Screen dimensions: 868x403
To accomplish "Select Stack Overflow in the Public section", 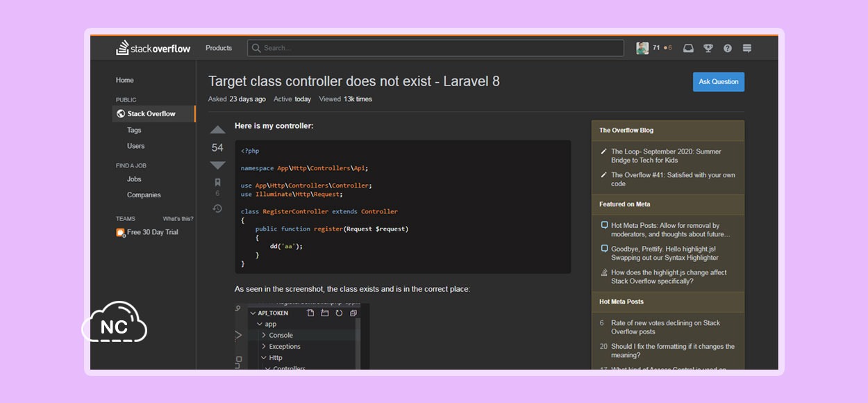I will (x=153, y=114).
